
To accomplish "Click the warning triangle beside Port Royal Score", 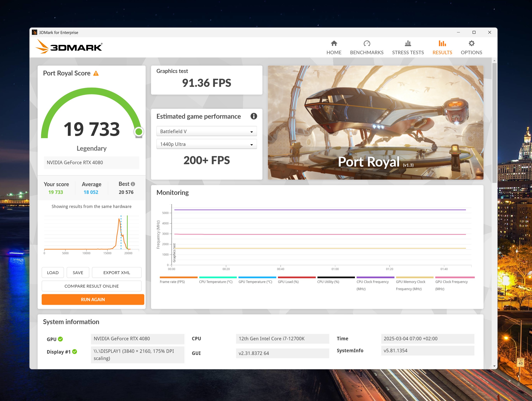I will [96, 73].
